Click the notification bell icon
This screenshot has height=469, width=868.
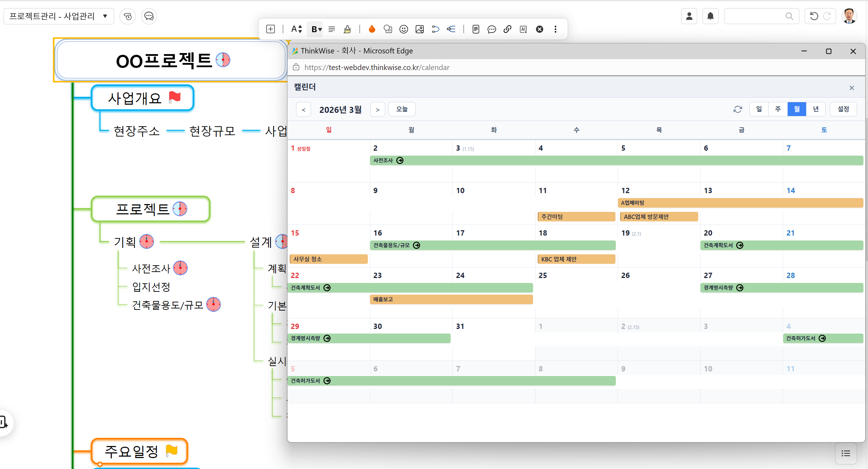[710, 16]
